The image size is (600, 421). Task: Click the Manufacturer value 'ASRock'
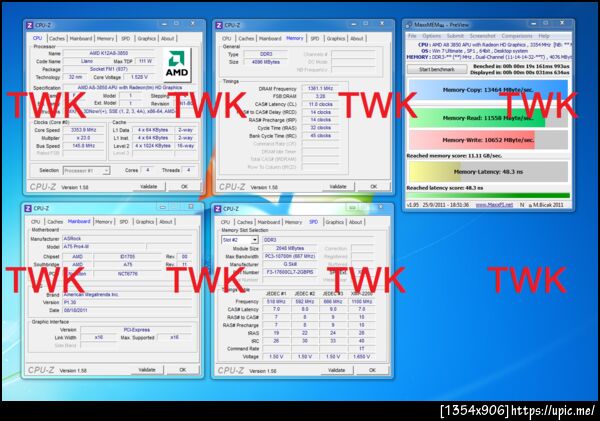pyautogui.click(x=127, y=238)
